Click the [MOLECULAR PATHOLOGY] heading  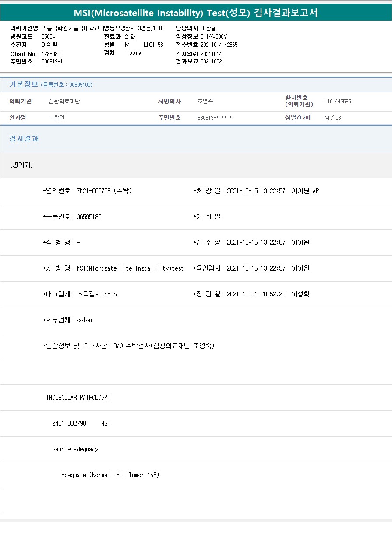(78, 398)
